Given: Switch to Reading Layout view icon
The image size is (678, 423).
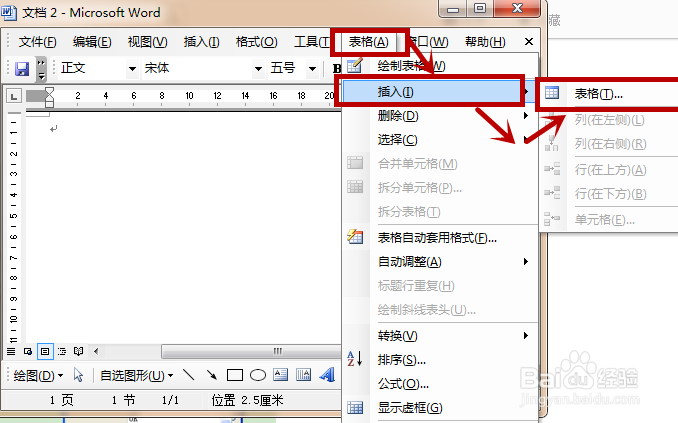Looking at the screenshot, I should tap(78, 351).
